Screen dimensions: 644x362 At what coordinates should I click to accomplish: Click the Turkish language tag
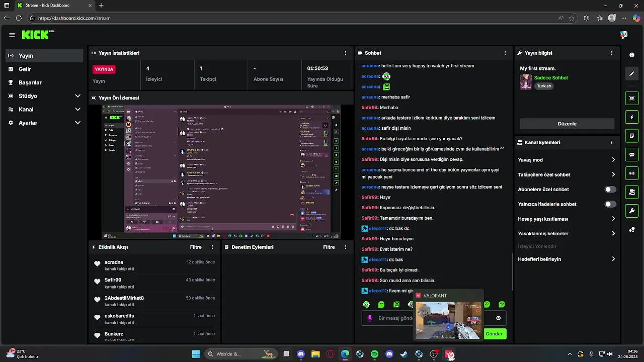pos(544,86)
